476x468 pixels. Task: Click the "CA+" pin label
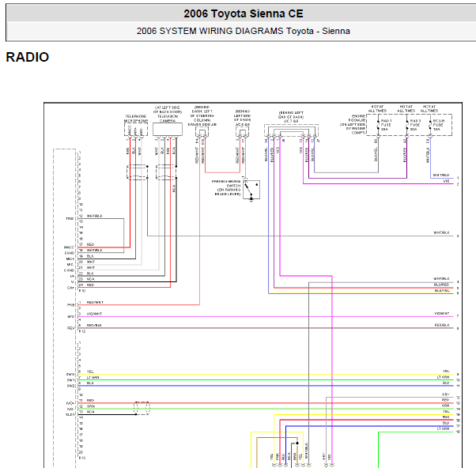pos(70,288)
